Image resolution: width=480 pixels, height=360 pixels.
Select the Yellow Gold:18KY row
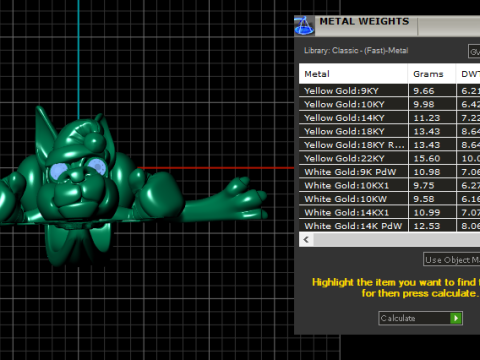tap(389, 131)
